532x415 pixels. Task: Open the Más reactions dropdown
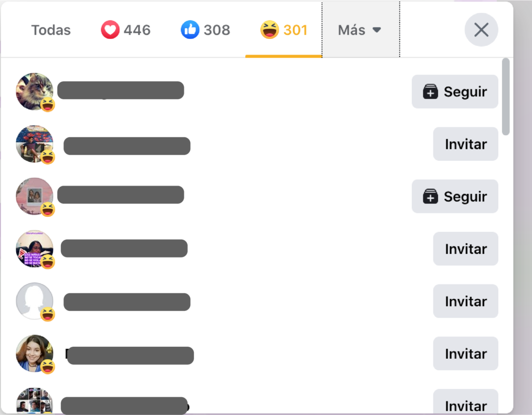point(361,30)
